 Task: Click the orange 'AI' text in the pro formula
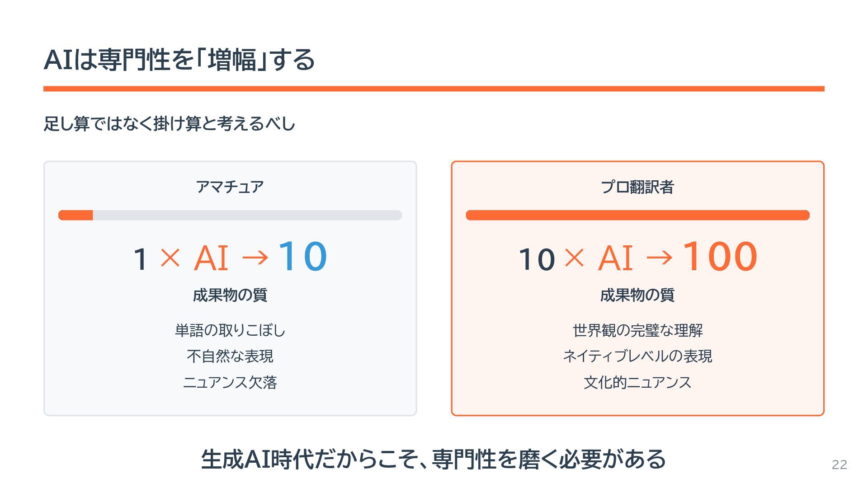(615, 258)
